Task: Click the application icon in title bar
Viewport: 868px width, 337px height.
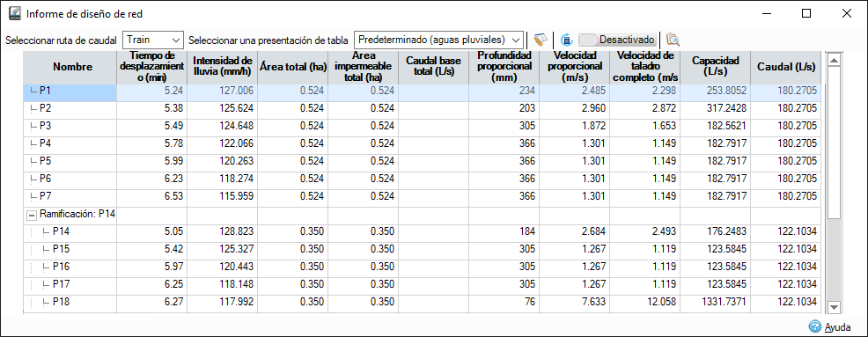Action: click(16, 13)
